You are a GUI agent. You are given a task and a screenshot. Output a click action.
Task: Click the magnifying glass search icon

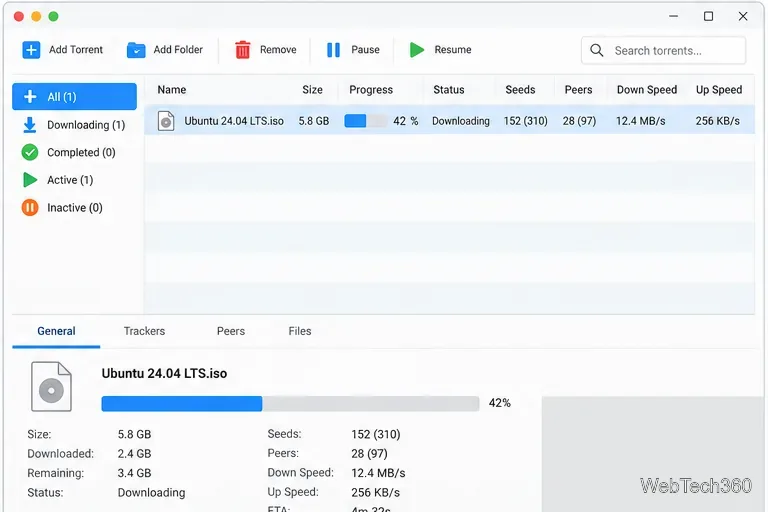pyautogui.click(x=597, y=50)
